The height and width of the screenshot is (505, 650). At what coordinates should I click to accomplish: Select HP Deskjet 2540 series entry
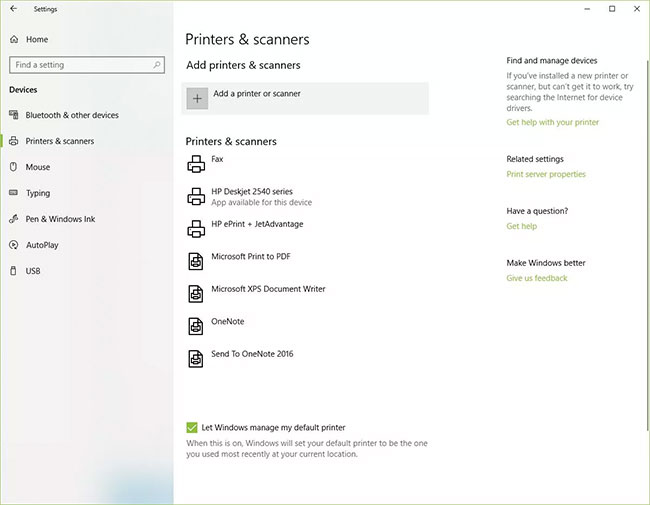tap(252, 192)
